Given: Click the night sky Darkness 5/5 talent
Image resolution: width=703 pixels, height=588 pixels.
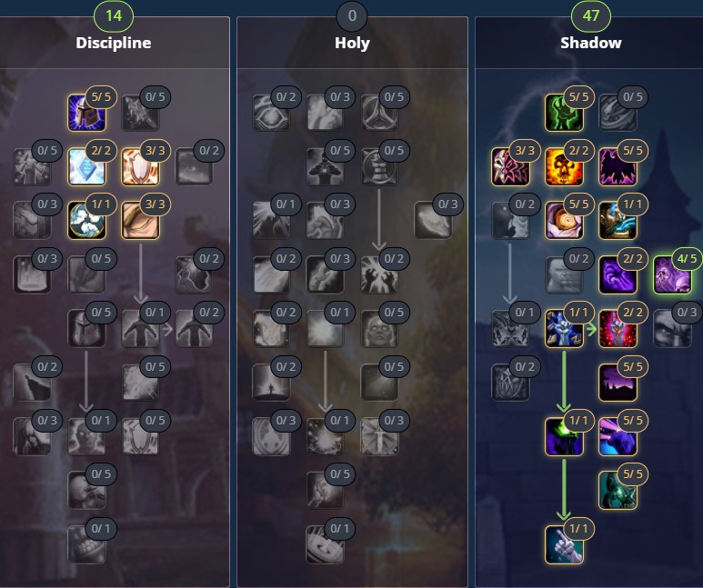Looking at the screenshot, I should click(618, 383).
